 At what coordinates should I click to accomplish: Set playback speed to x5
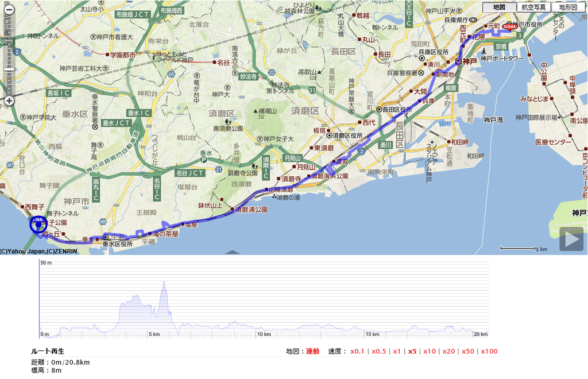[x=412, y=351]
